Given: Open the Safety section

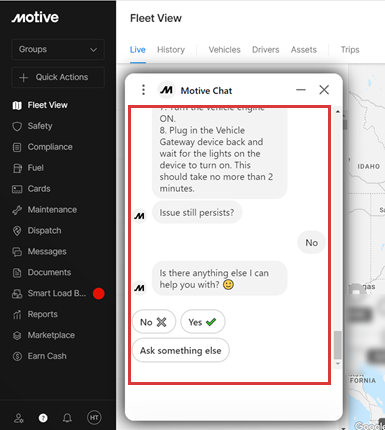Looking at the screenshot, I should point(40,126).
